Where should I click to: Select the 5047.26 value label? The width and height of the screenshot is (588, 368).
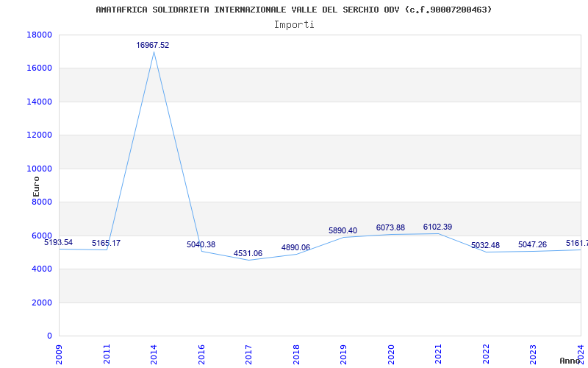click(532, 245)
